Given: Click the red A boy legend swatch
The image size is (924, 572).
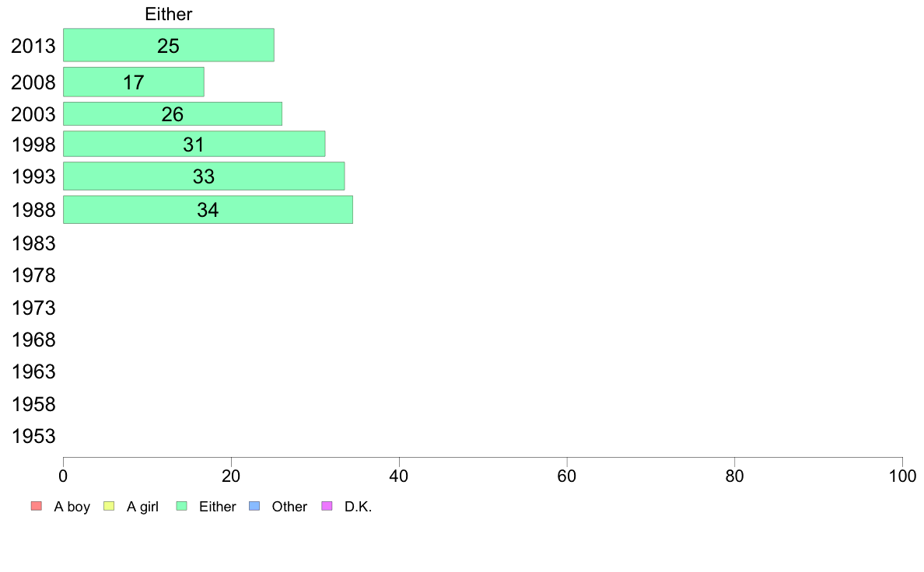Looking at the screenshot, I should click(x=36, y=507).
